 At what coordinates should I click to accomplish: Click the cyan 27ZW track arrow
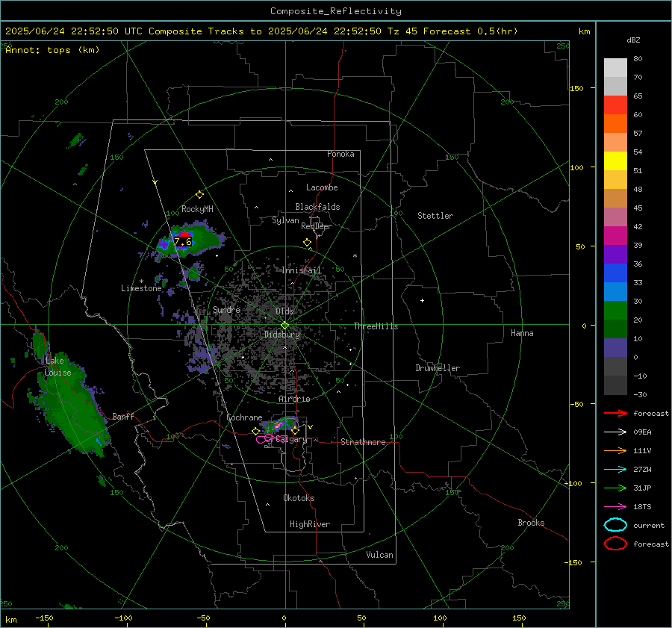[615, 470]
